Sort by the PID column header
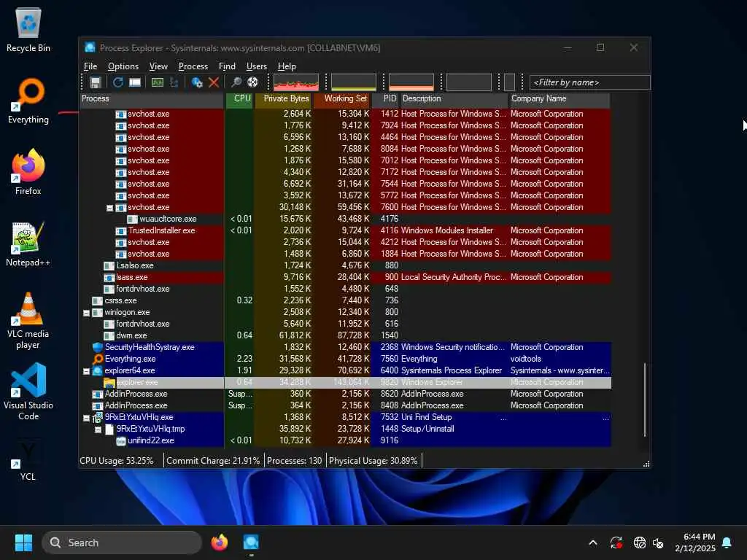This screenshot has height=560, width=747. [385, 98]
